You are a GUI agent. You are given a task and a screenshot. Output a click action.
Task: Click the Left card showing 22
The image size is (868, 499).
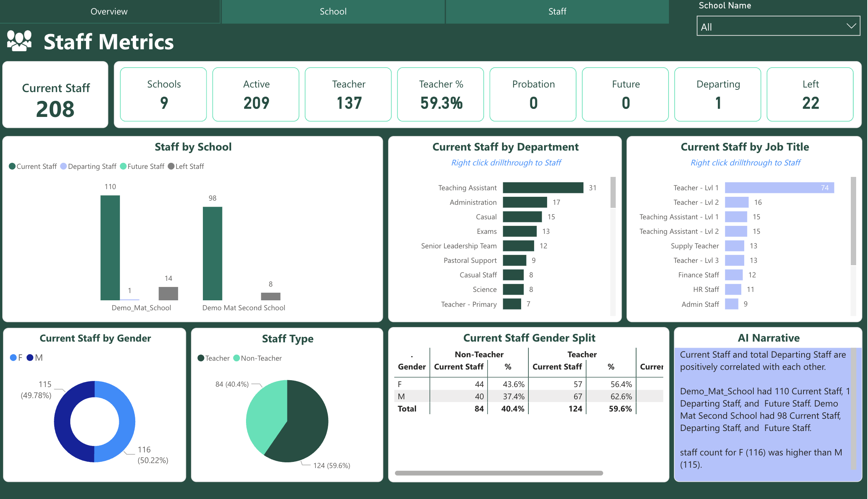[x=810, y=94]
